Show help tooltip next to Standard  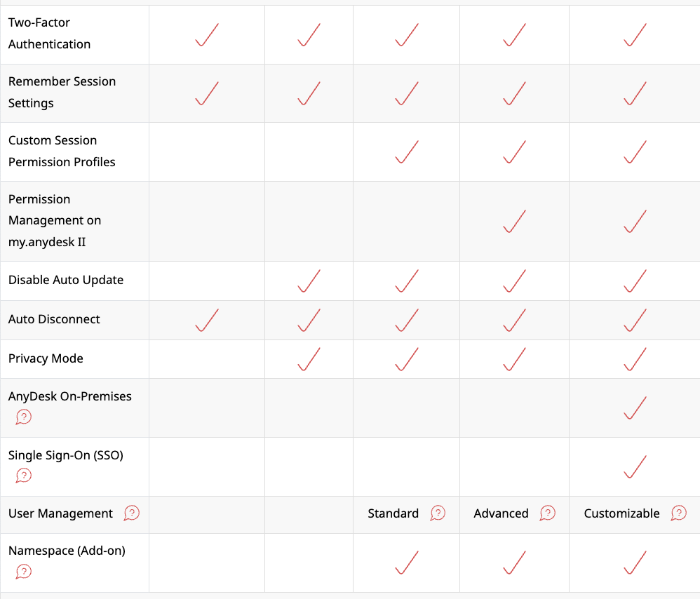438,513
